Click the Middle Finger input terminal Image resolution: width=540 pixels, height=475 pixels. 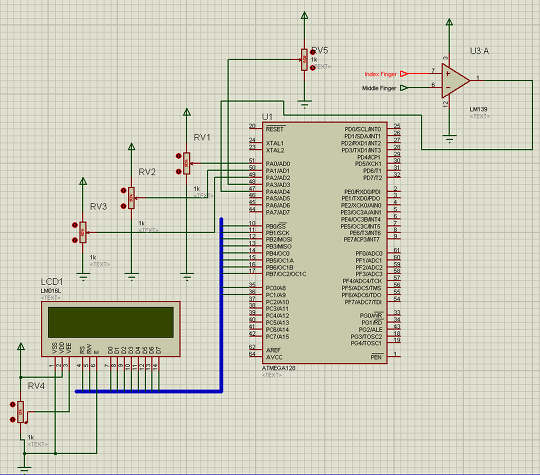404,88
